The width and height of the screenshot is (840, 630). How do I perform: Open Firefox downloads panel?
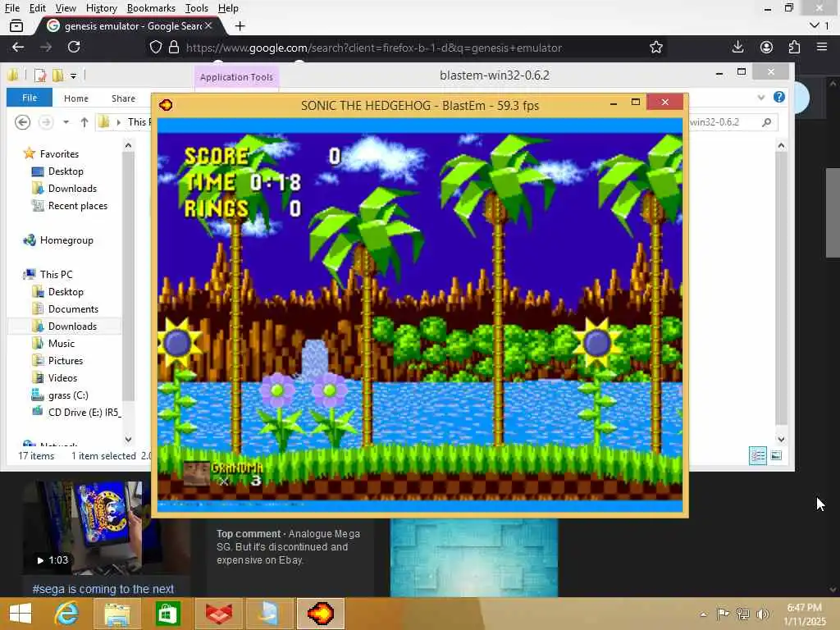click(x=737, y=47)
